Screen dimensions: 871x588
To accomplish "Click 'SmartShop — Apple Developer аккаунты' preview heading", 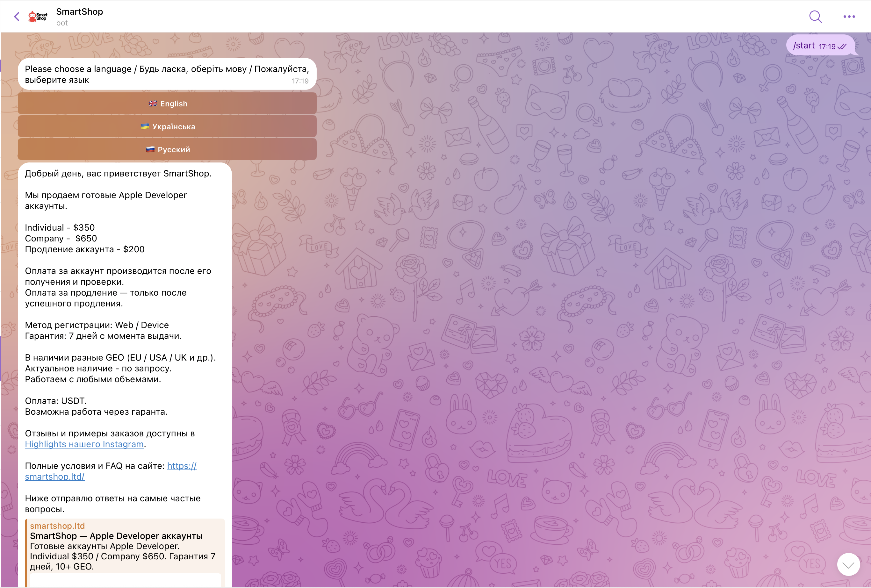I will 116,536.
